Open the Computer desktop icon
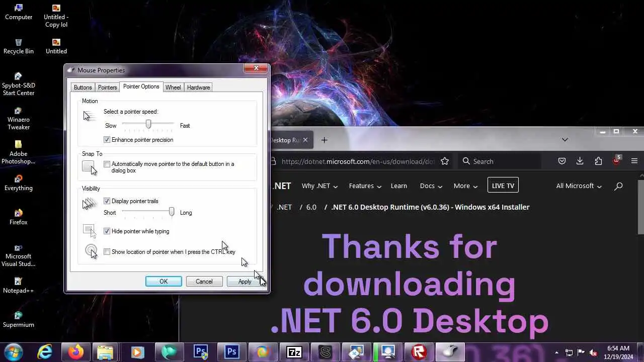Image resolution: width=644 pixels, height=362 pixels. coord(19,12)
